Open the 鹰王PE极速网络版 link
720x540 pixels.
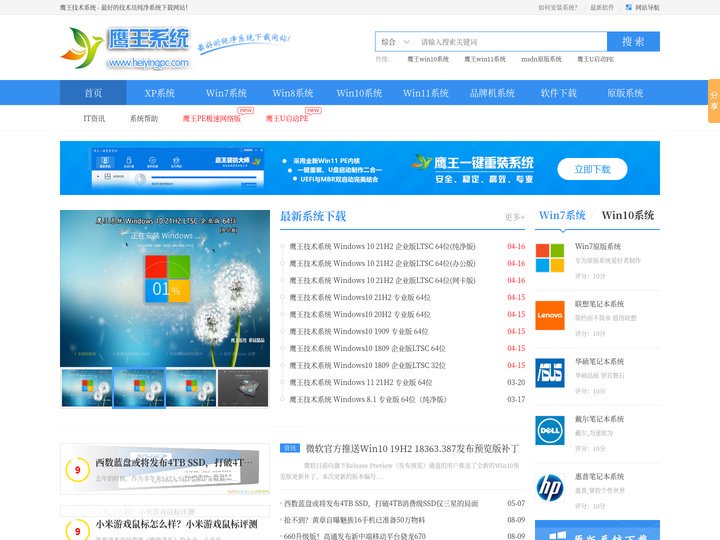tap(212, 118)
